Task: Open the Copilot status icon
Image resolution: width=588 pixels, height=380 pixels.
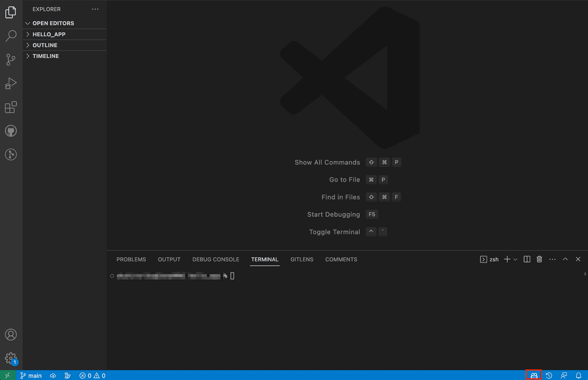Action: (534, 375)
